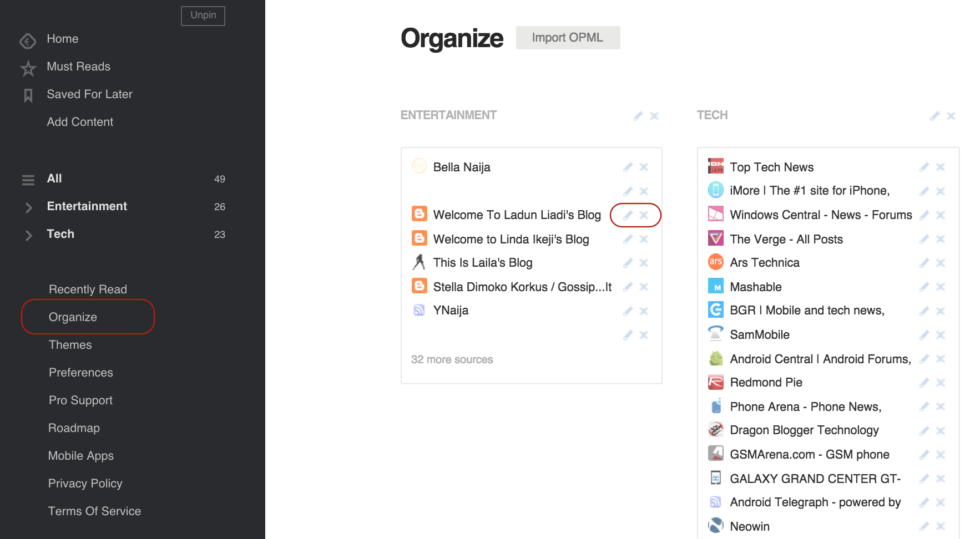This screenshot has width=980, height=539.
Task: Remove Neowin feed with X icon
Action: click(x=941, y=526)
